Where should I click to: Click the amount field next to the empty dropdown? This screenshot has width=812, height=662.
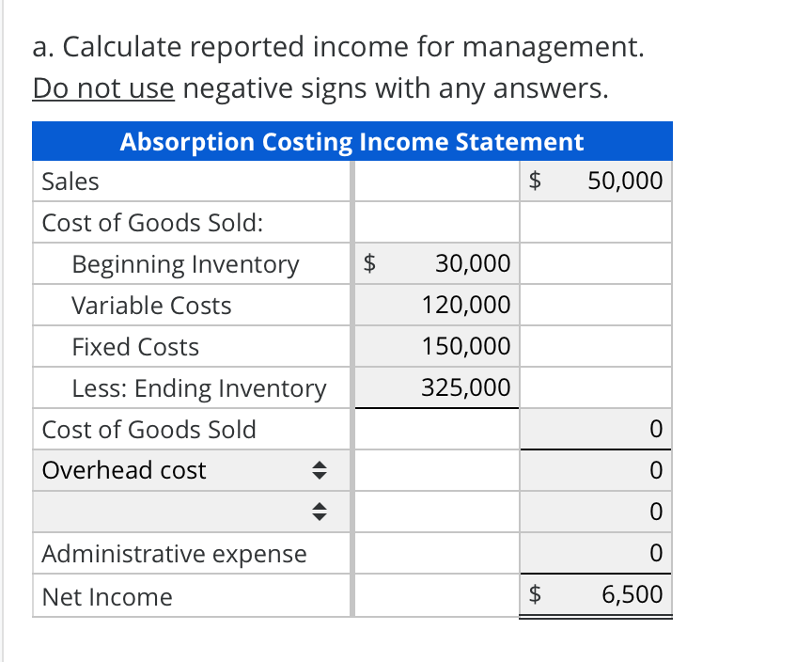coord(596,512)
